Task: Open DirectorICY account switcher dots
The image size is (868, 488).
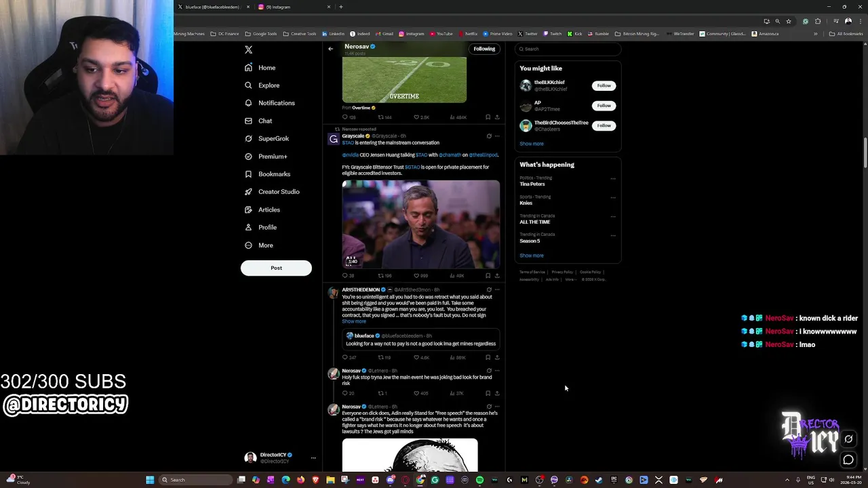Action: click(x=313, y=458)
